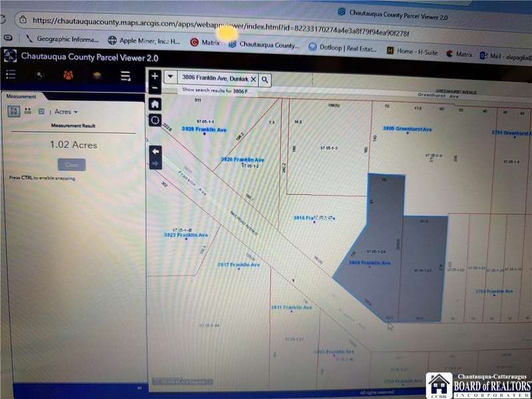Click the search magnifier button
The width and height of the screenshot is (532, 399).
tap(265, 79)
